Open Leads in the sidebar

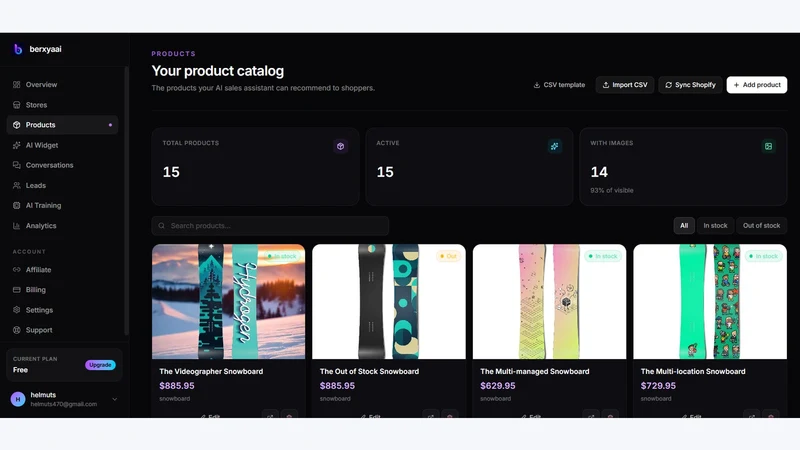point(62,186)
